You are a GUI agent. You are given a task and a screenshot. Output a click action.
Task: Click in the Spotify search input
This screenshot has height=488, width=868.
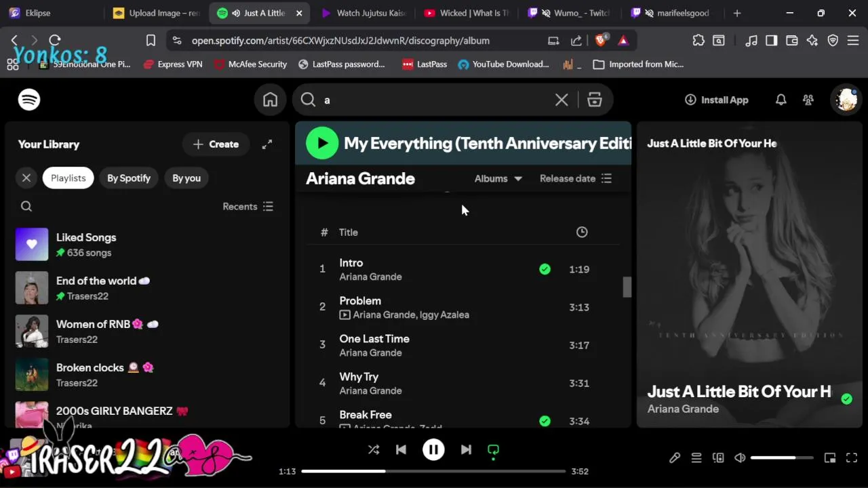pyautogui.click(x=434, y=100)
